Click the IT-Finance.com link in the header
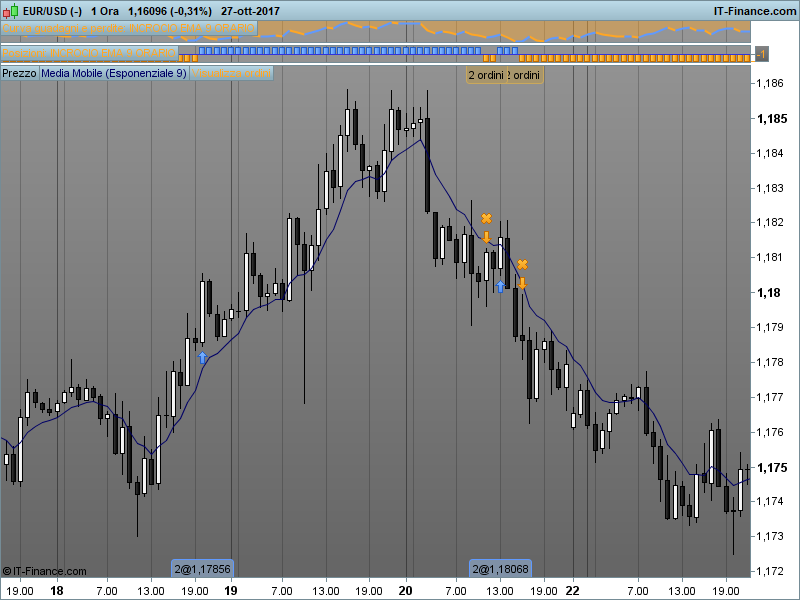The width and height of the screenshot is (800, 600). (x=755, y=11)
